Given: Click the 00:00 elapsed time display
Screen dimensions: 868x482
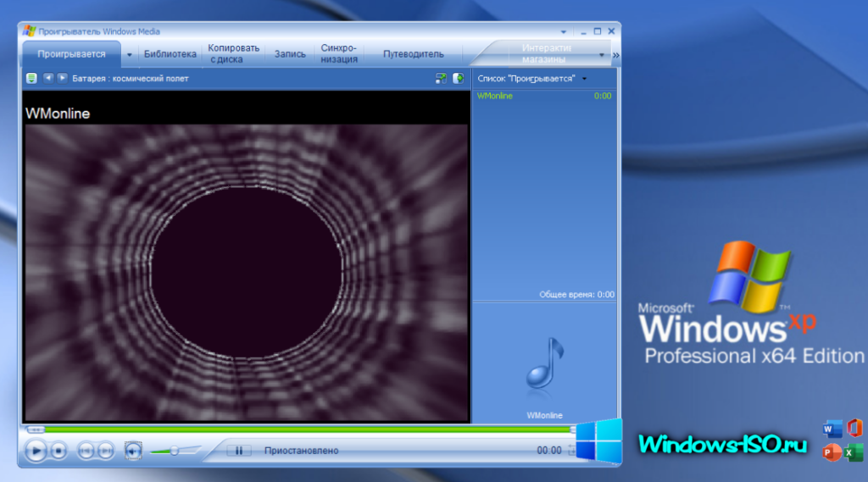Looking at the screenshot, I should (x=549, y=451).
